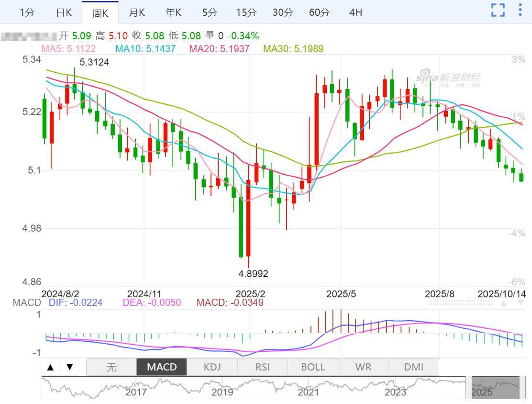Show the 1分 one-minute chart
The width and height of the screenshot is (532, 404).
(x=27, y=12)
